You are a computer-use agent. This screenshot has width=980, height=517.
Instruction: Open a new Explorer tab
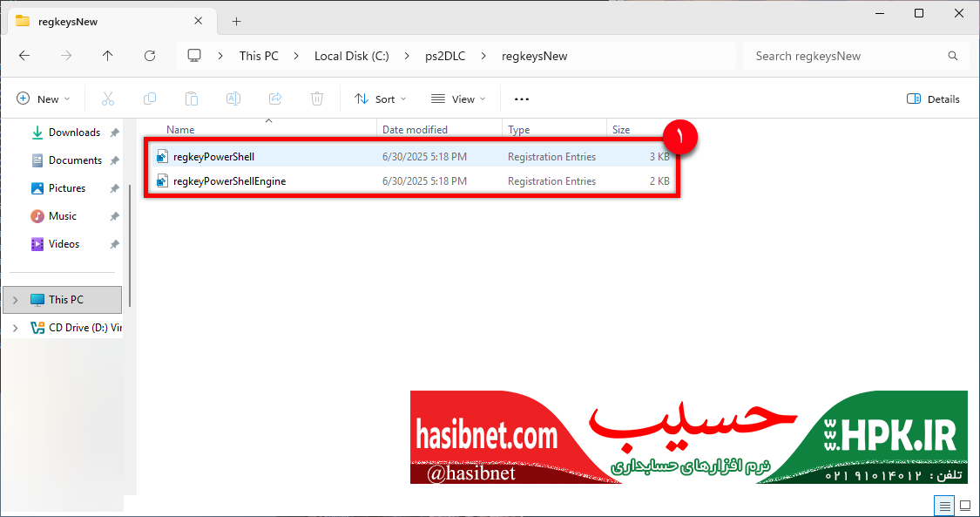point(236,21)
